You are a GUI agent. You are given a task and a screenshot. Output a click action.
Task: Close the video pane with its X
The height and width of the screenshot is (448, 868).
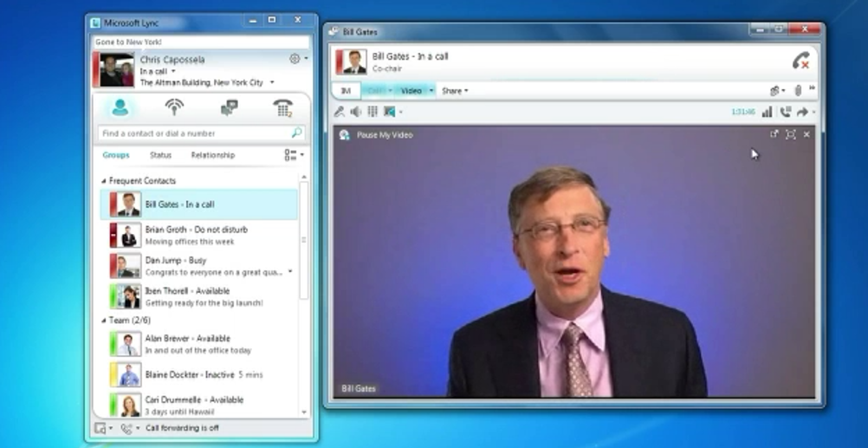click(x=806, y=134)
